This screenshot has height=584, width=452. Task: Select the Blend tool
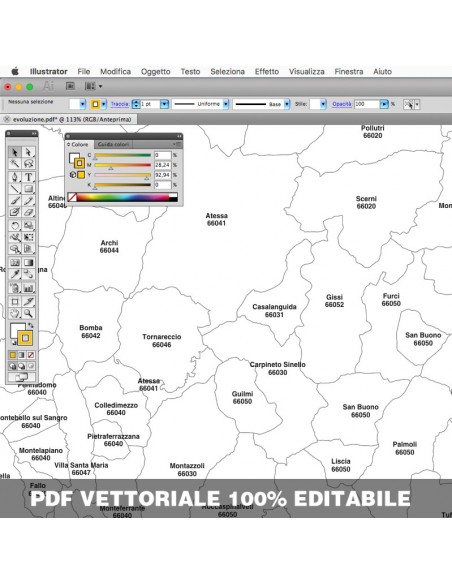tap(29, 274)
